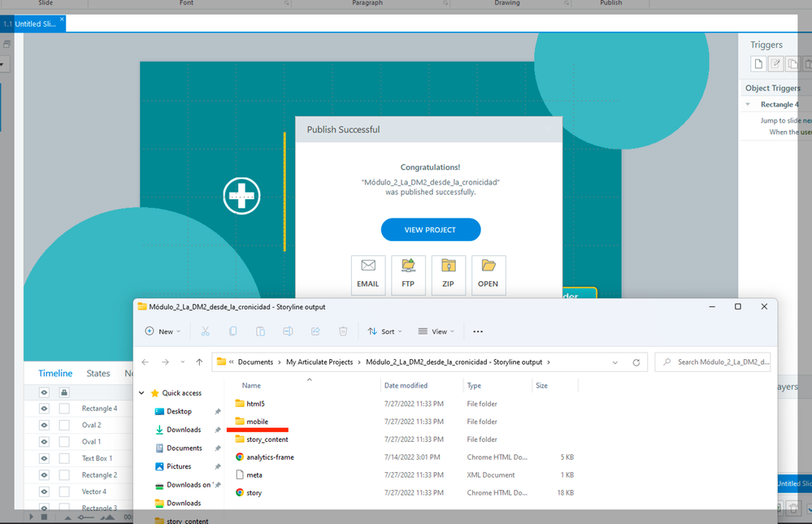Choose the ZIP package option
Screen dimensions: 812x524
[x=448, y=275]
